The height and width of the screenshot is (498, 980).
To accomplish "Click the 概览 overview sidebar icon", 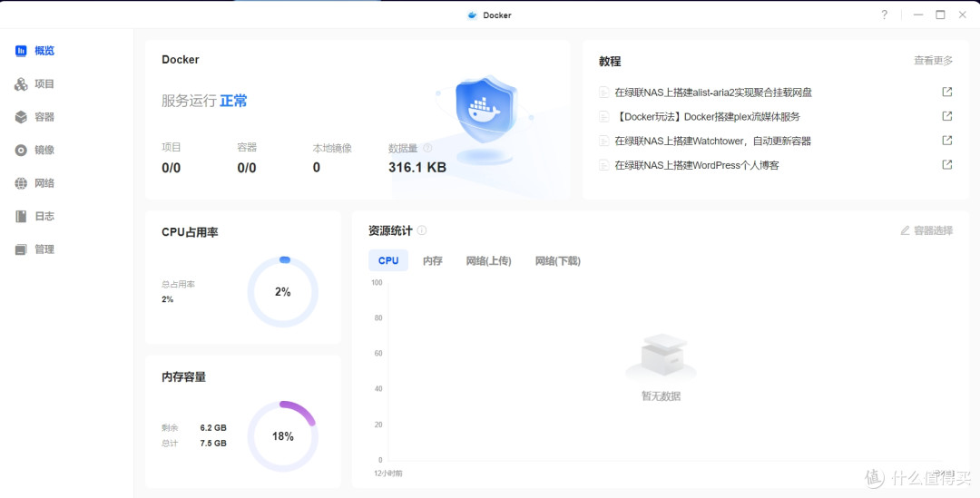I will (x=21, y=51).
